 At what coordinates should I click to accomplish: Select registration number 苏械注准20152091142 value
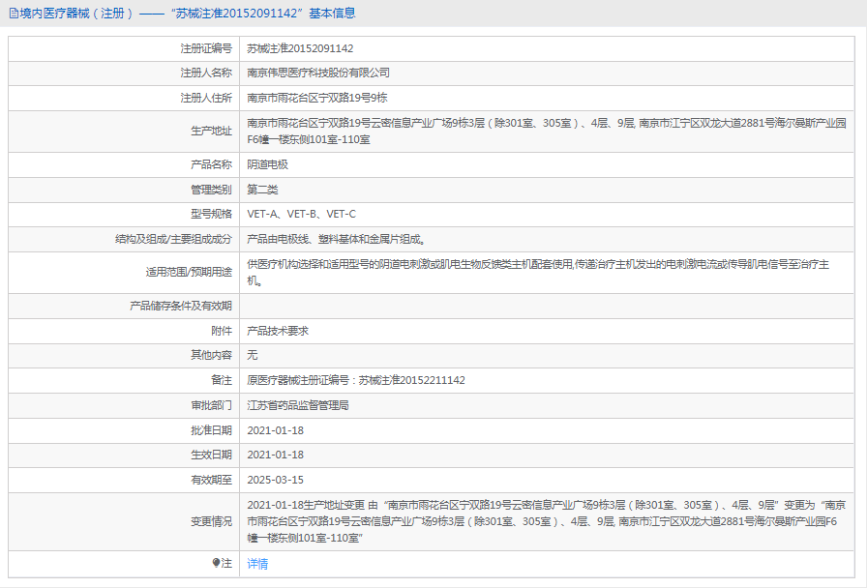click(x=300, y=48)
